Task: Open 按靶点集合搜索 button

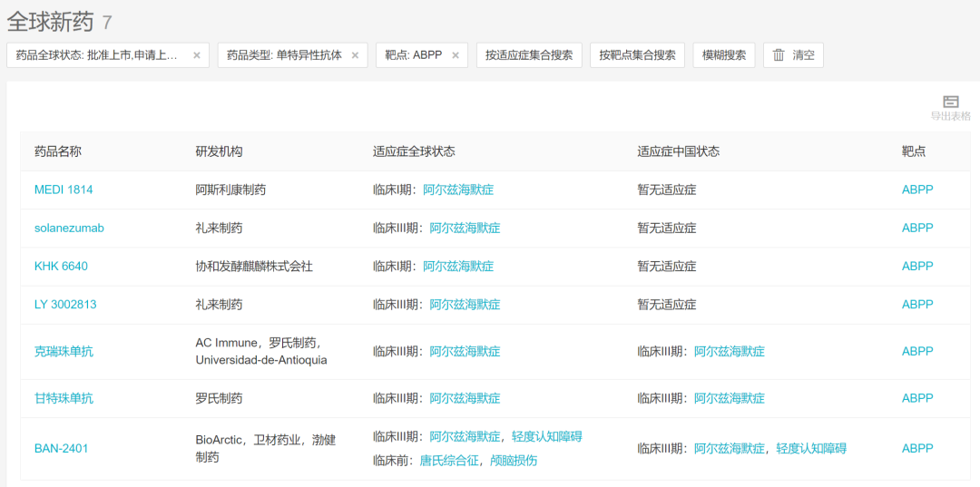Action: (637, 55)
